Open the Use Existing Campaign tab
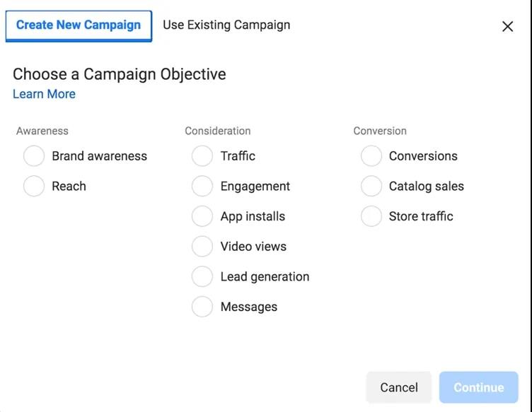Viewport: 532px width, 412px height. pyautogui.click(x=226, y=25)
